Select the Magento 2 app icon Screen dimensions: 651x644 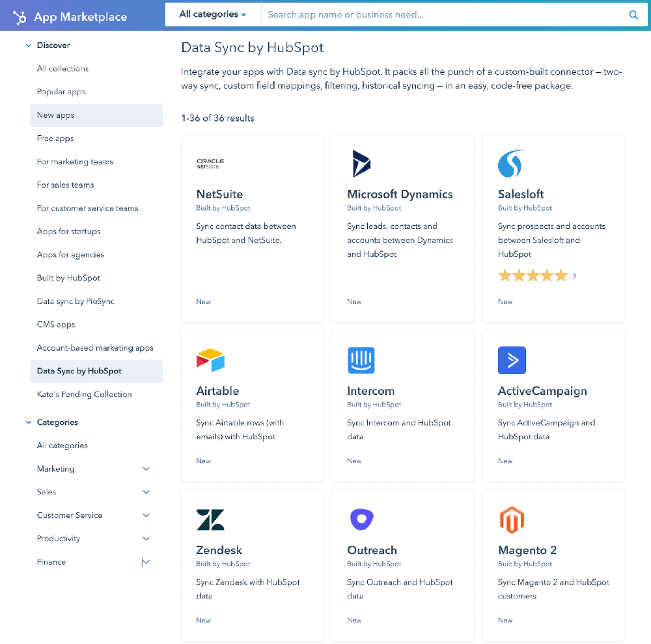point(512,519)
